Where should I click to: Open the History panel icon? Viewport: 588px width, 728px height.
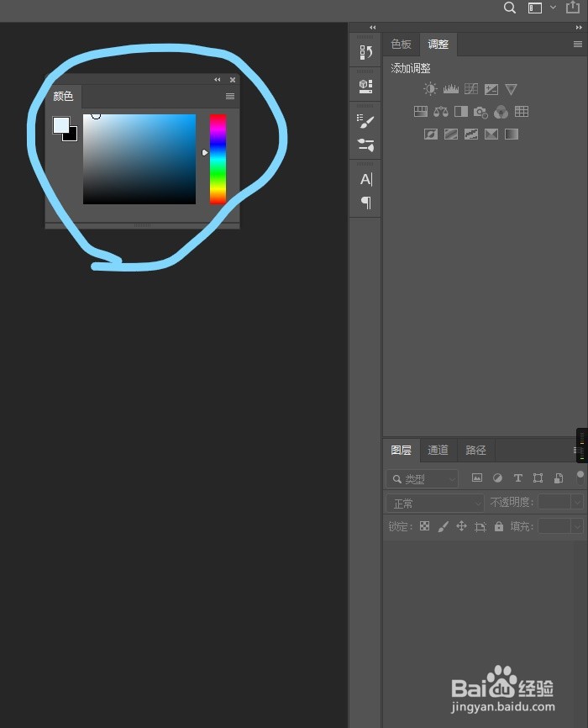pos(365,52)
